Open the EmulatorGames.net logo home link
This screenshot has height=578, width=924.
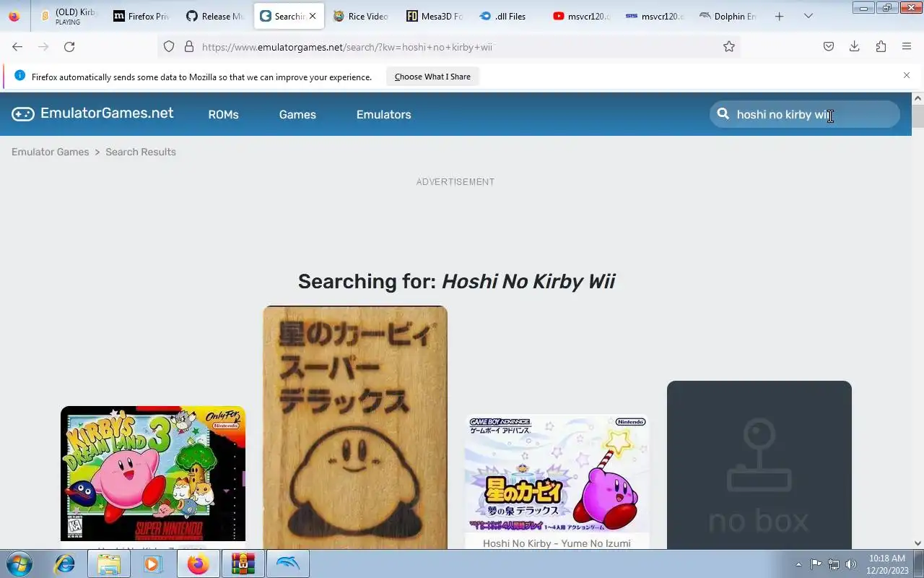click(x=92, y=113)
